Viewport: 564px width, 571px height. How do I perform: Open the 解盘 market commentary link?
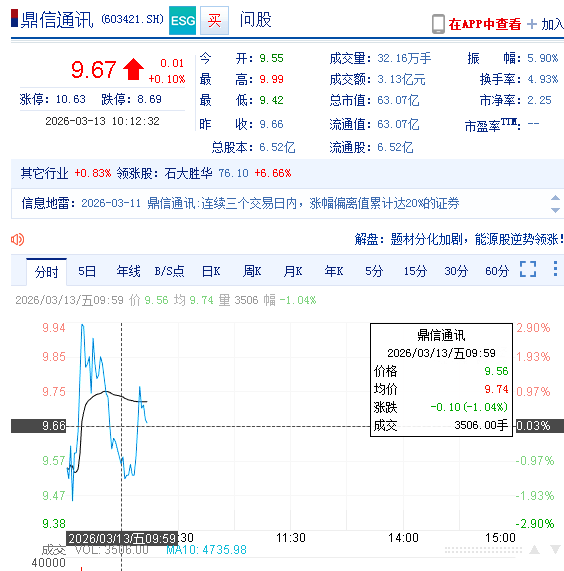tap(459, 240)
